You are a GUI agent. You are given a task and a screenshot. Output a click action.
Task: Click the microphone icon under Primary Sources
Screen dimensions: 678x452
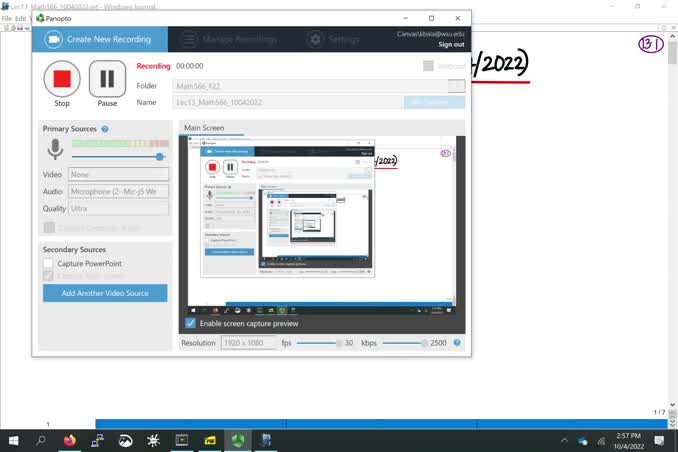[55, 149]
